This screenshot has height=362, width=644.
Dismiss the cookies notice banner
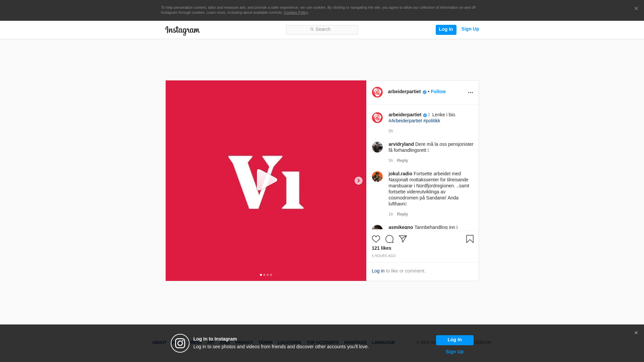[x=636, y=9]
